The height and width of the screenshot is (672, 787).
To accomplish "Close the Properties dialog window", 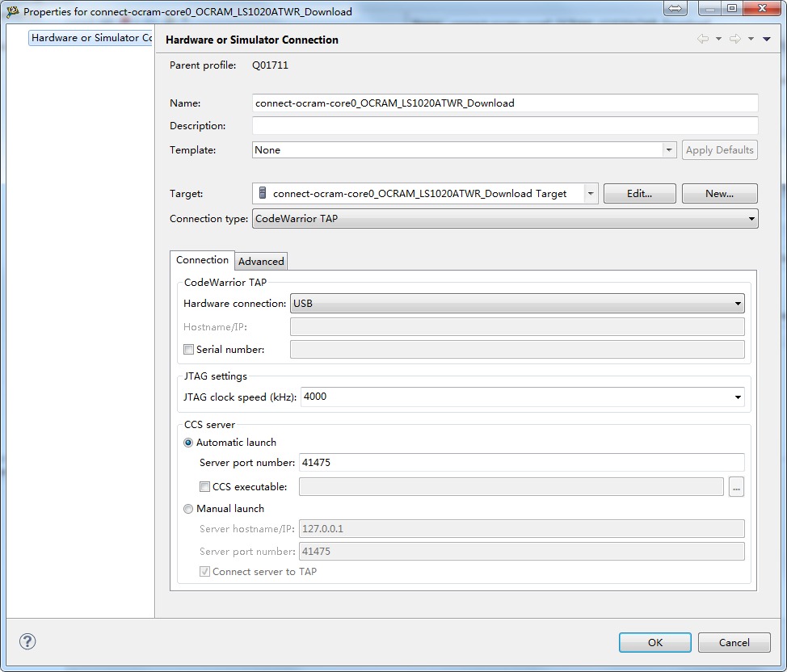I will pos(761,8).
